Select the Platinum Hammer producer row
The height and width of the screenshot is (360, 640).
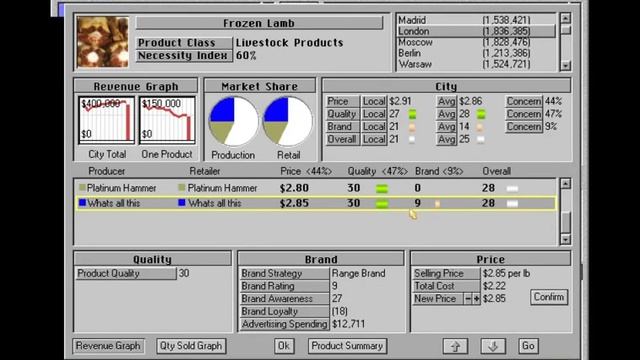[316, 188]
